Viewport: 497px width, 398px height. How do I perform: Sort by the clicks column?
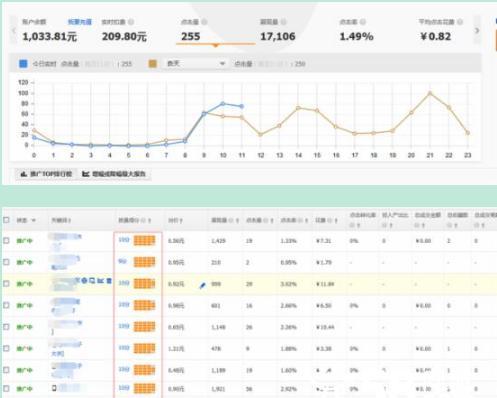(272, 220)
